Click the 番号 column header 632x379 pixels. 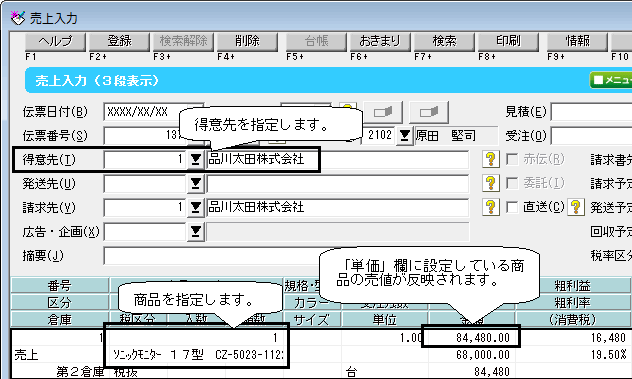pyautogui.click(x=60, y=285)
